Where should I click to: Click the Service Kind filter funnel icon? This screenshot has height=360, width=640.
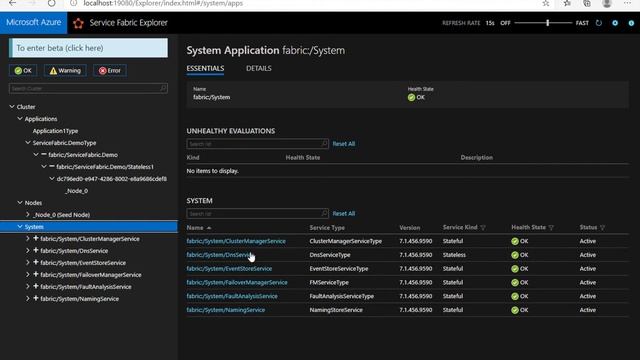(x=483, y=228)
